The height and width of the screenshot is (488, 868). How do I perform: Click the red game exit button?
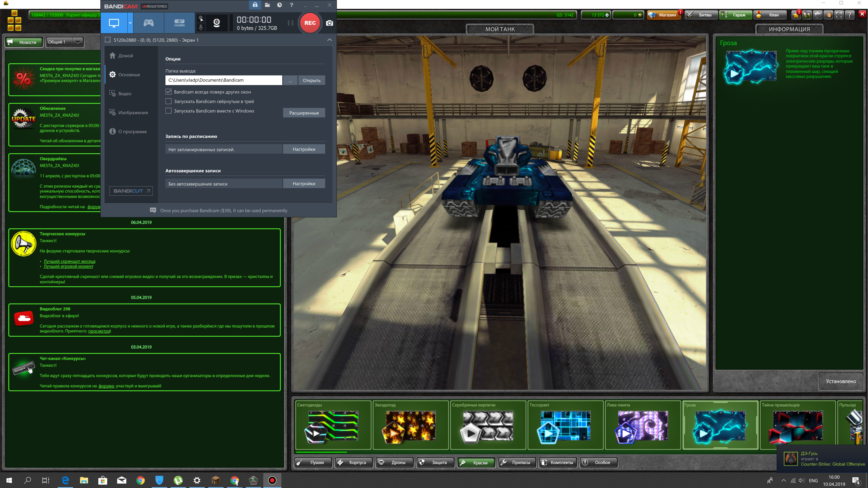tap(862, 14)
